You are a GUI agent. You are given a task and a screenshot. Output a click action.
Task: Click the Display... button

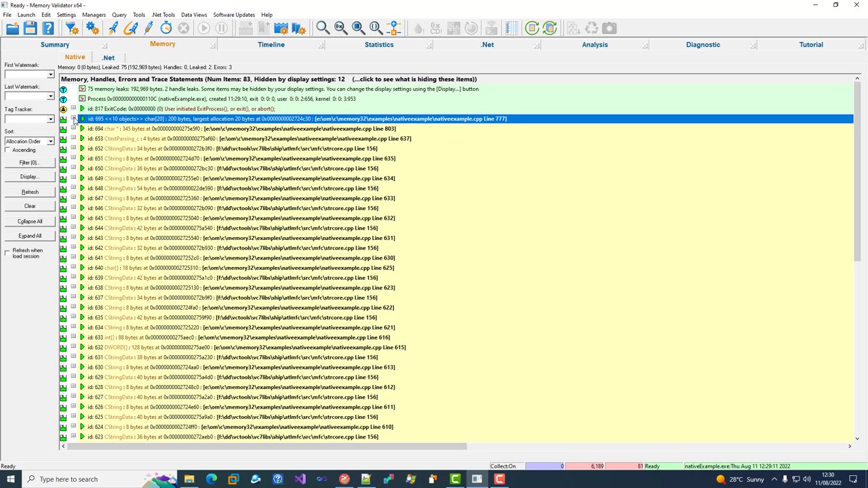point(30,177)
